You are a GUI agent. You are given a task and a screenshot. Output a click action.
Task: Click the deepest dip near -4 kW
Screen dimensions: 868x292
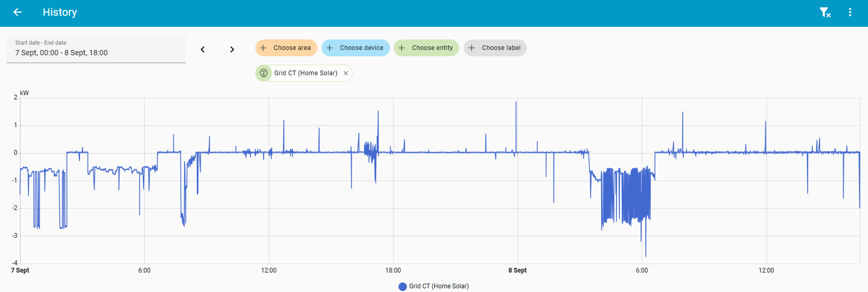(x=646, y=256)
